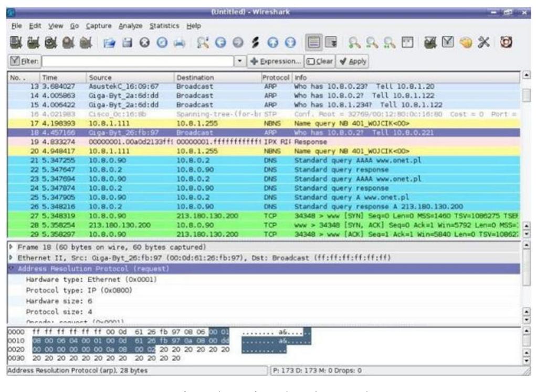
Task: Open the Capture menu
Action: click(99, 26)
